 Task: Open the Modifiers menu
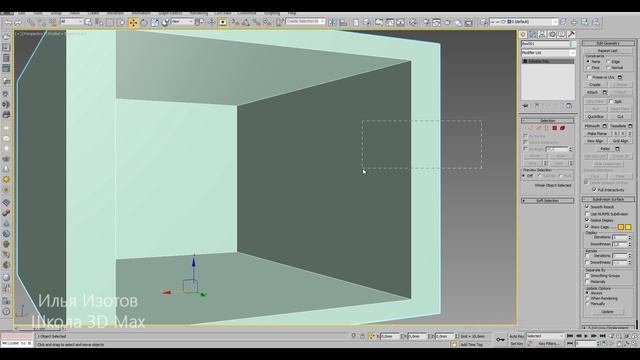tap(115, 13)
